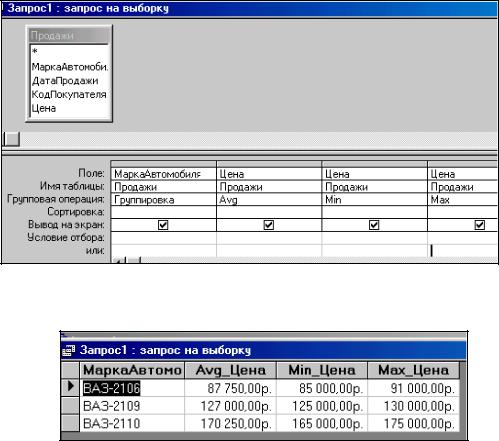Click the 165 000,00р. minimum price cell
Image resolution: width=499 pixels, height=441 pixels.
click(x=322, y=423)
